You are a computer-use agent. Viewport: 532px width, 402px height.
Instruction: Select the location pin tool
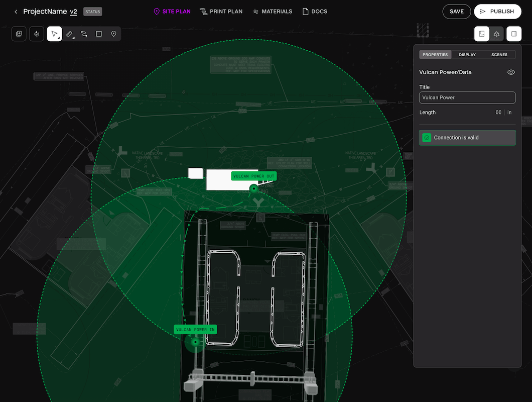coord(113,34)
